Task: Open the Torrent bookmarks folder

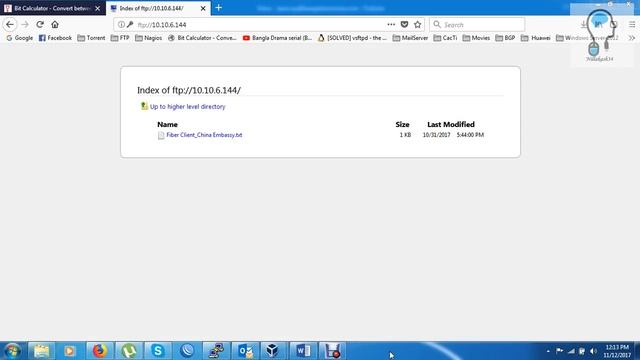Action: click(91, 38)
